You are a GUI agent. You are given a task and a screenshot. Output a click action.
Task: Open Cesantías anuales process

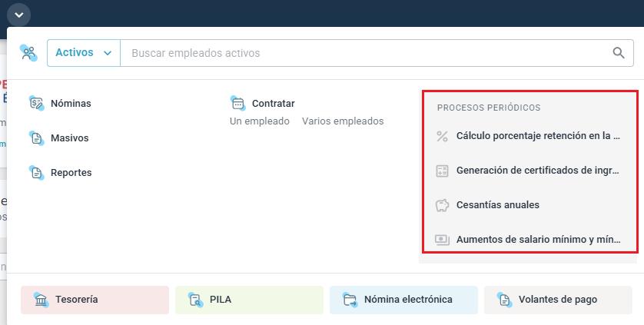point(497,205)
